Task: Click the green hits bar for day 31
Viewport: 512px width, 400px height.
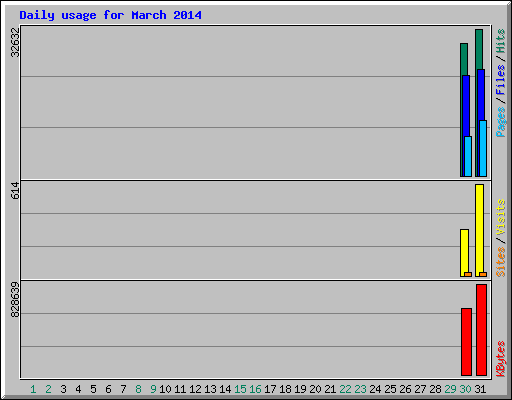Action: click(479, 49)
